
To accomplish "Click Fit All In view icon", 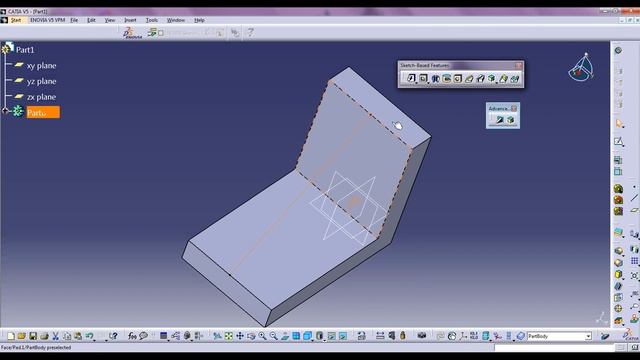I will [229, 336].
